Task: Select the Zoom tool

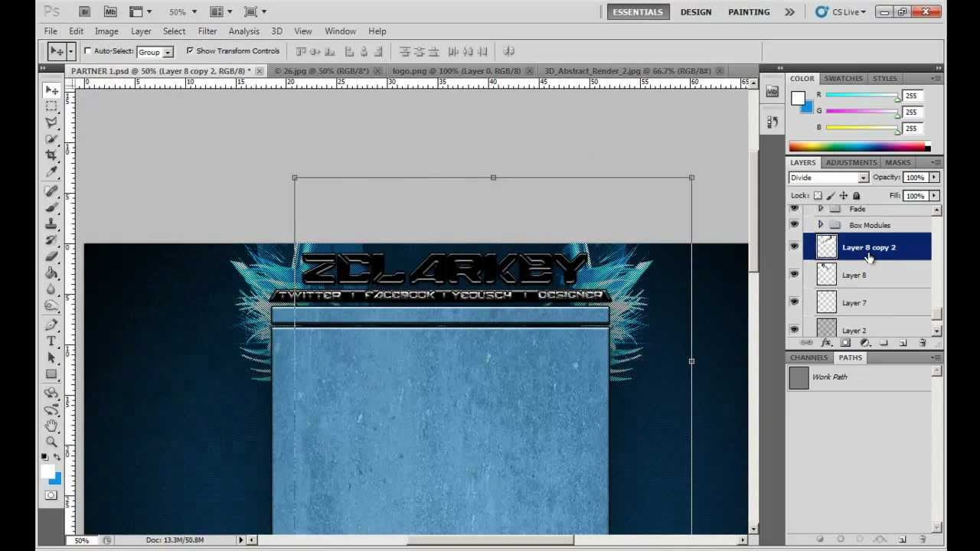Action: tap(51, 442)
